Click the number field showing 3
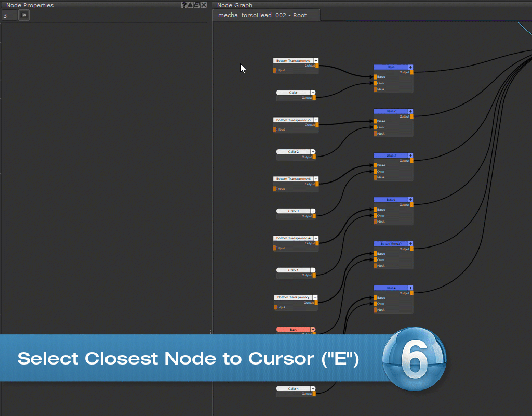Screen dimensions: 532x416 pyautogui.click(x=9, y=16)
